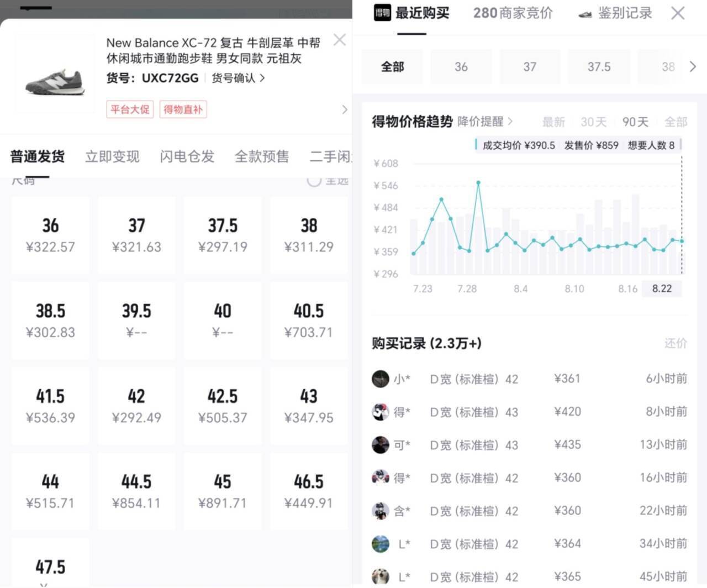The image size is (707, 588).
Task: Open buyer avatar on the ¥365 purchase row
Action: pyautogui.click(x=381, y=576)
